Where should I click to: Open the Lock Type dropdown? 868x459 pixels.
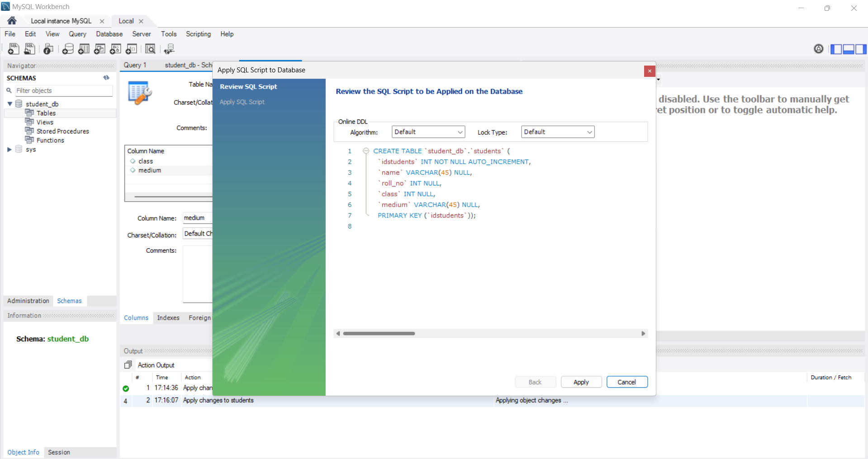point(558,132)
